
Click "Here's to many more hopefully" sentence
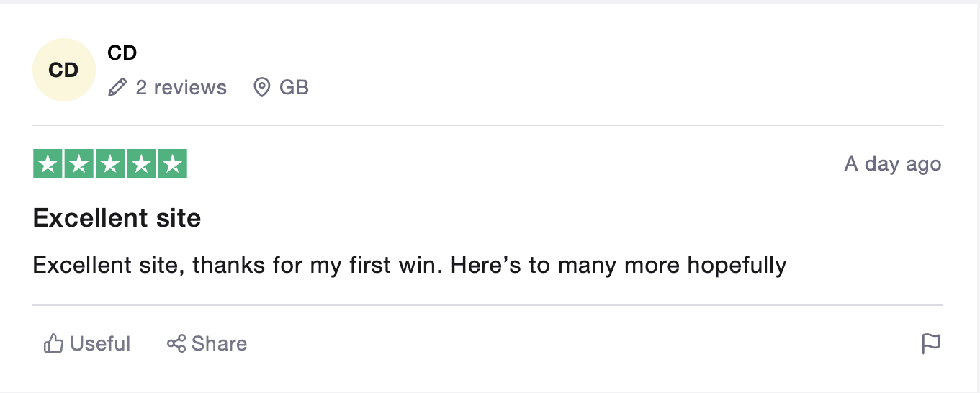[619, 266]
